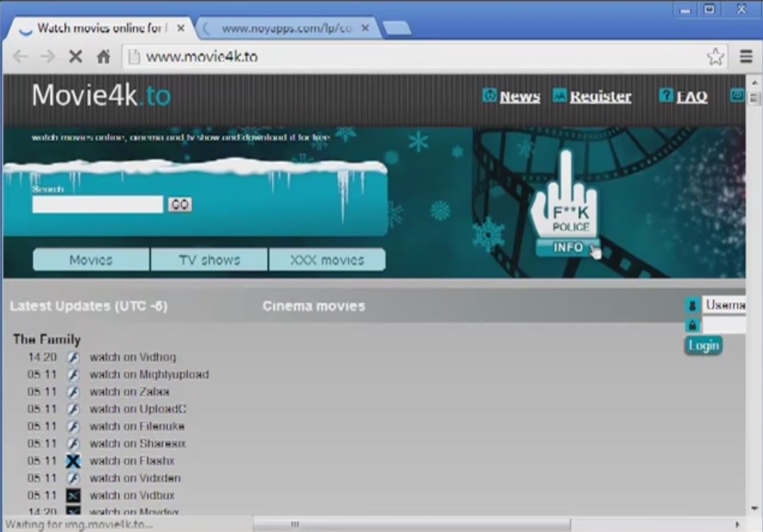Click the vertical scrollbar down arrow
Viewport: 763px width, 532px height.
[754, 509]
